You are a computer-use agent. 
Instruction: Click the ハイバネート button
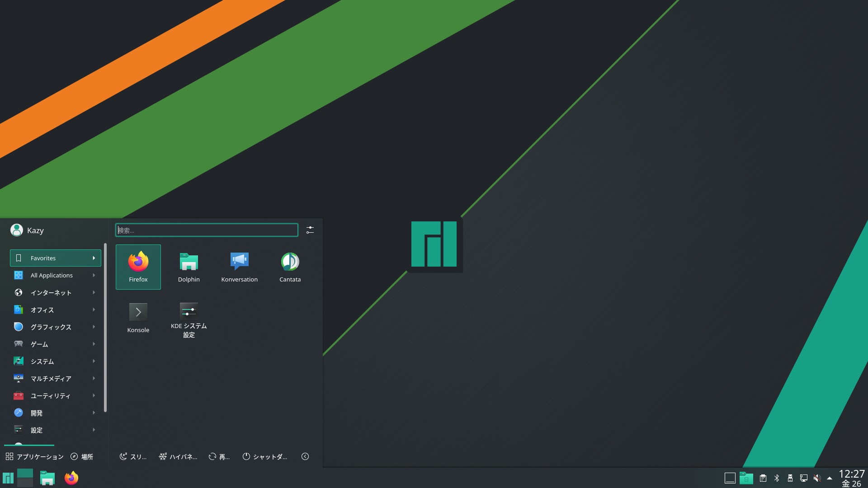pyautogui.click(x=178, y=456)
